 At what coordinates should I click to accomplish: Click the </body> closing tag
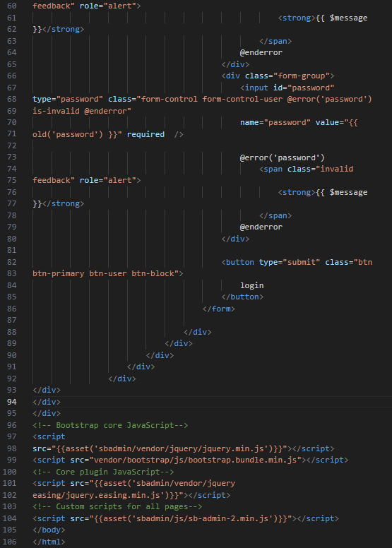49,530
